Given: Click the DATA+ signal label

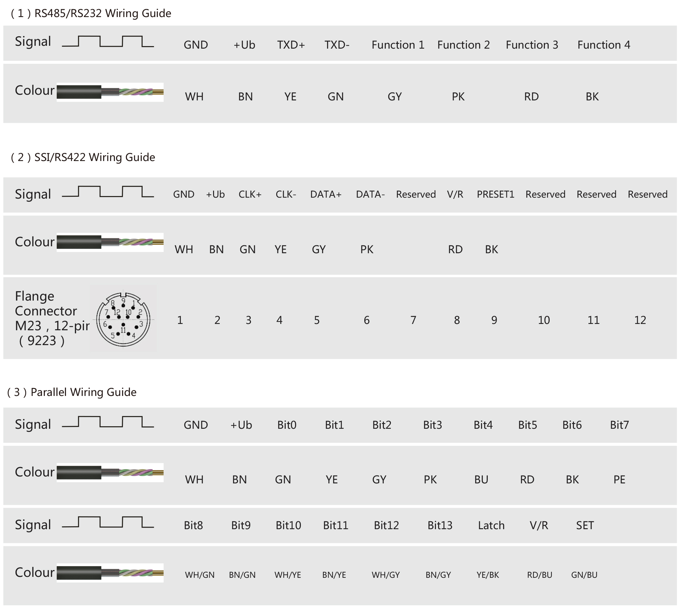Looking at the screenshot, I should coord(326,194).
